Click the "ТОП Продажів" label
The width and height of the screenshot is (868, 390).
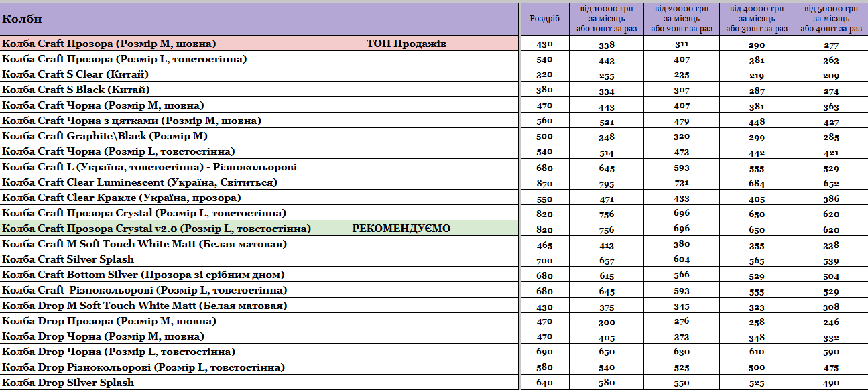[407, 44]
